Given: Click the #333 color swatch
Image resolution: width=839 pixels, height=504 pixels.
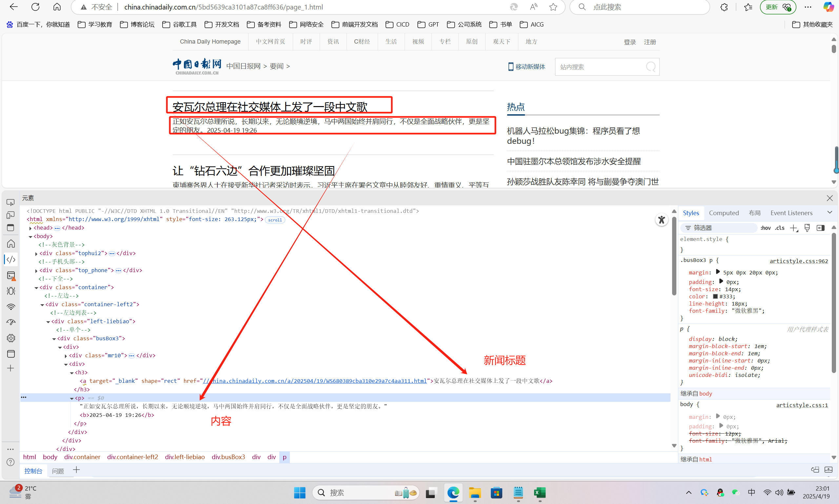Looking at the screenshot, I should 715,296.
